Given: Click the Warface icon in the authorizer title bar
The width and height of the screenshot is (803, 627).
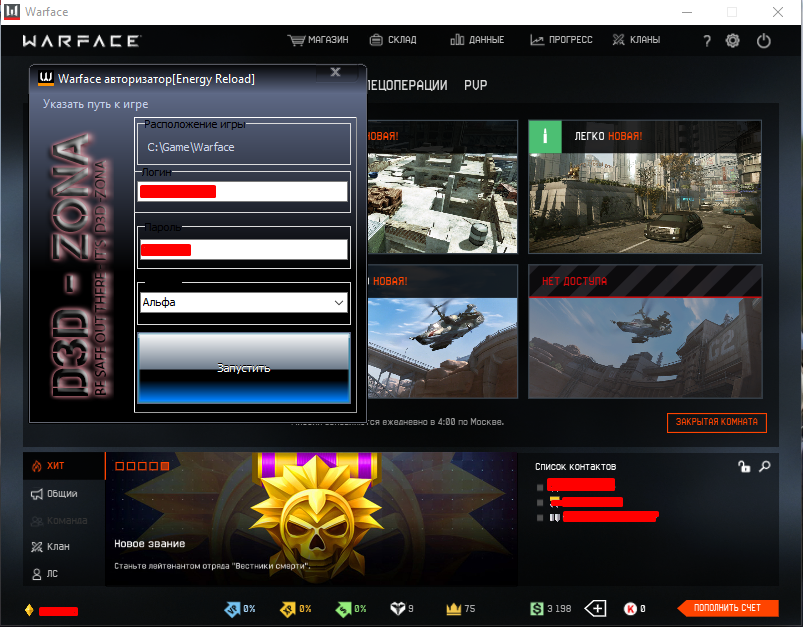Looking at the screenshot, I should tap(46, 78).
